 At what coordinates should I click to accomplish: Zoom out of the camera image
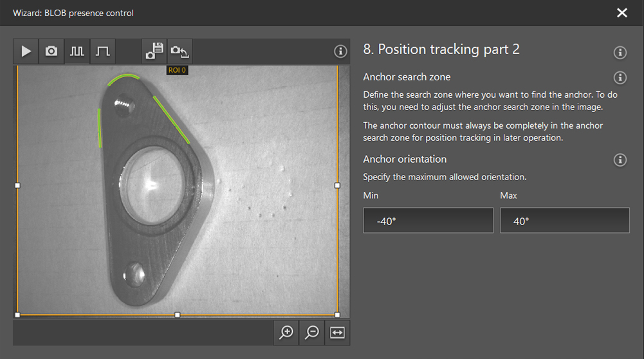pos(312,332)
